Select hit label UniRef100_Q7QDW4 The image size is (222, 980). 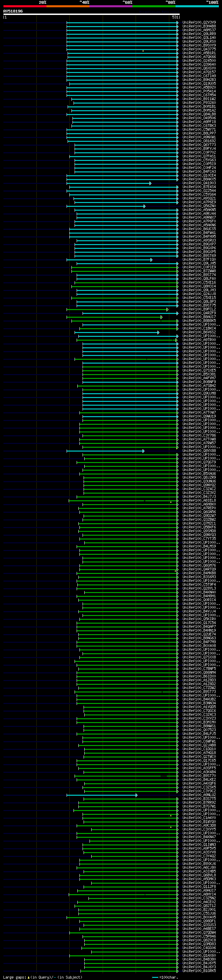pos(199,933)
